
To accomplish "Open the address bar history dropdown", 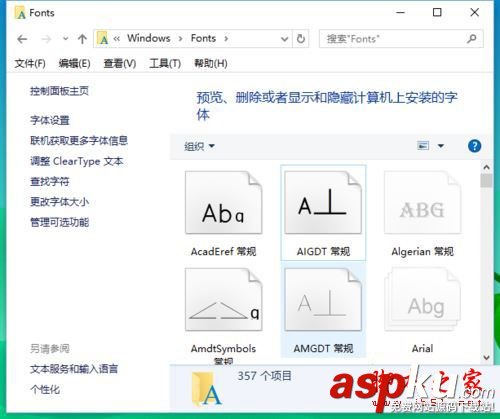I will pos(284,39).
